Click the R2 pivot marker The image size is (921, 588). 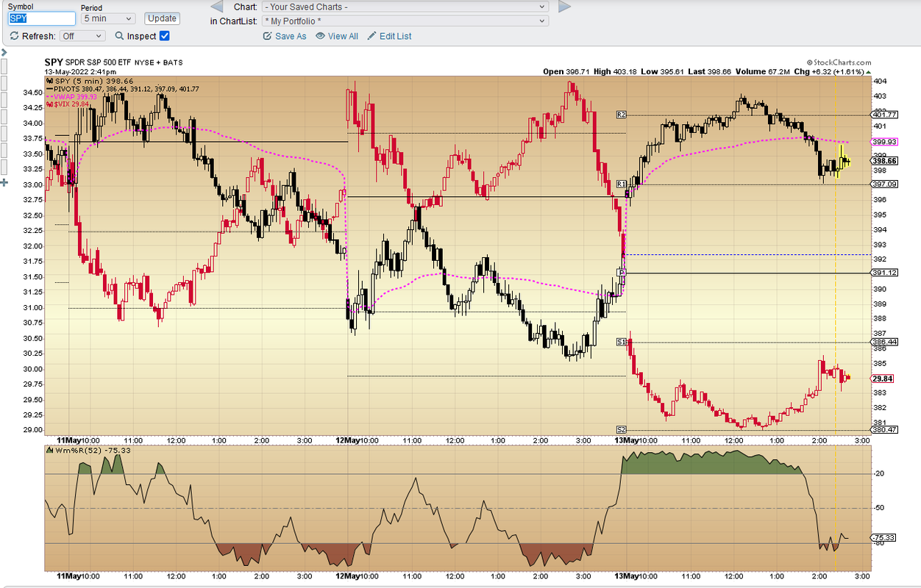coord(621,115)
